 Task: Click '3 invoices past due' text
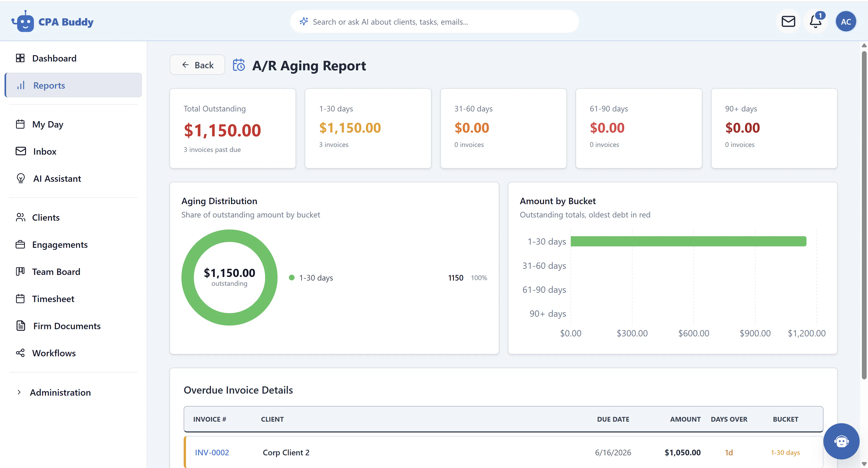point(212,149)
